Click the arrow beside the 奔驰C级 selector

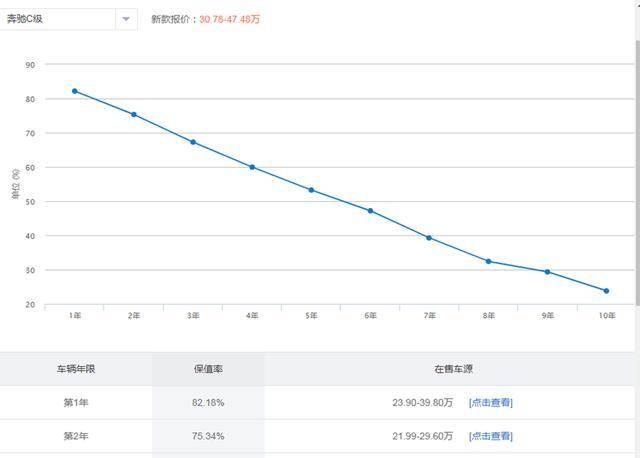126,19
